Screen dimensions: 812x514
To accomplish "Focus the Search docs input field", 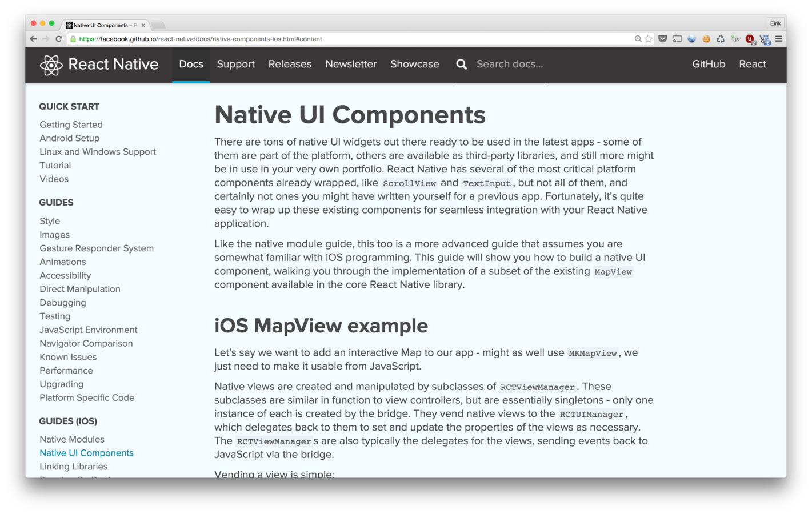I will click(510, 65).
